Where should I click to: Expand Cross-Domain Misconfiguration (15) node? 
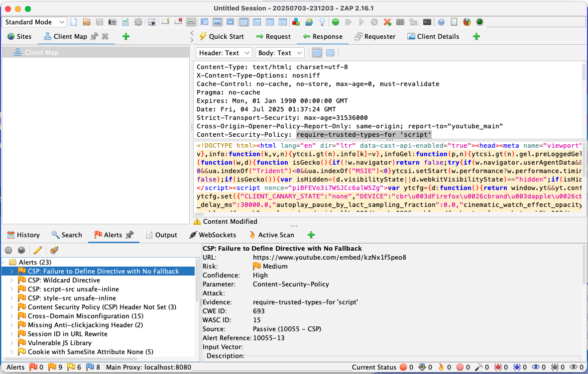click(11, 316)
